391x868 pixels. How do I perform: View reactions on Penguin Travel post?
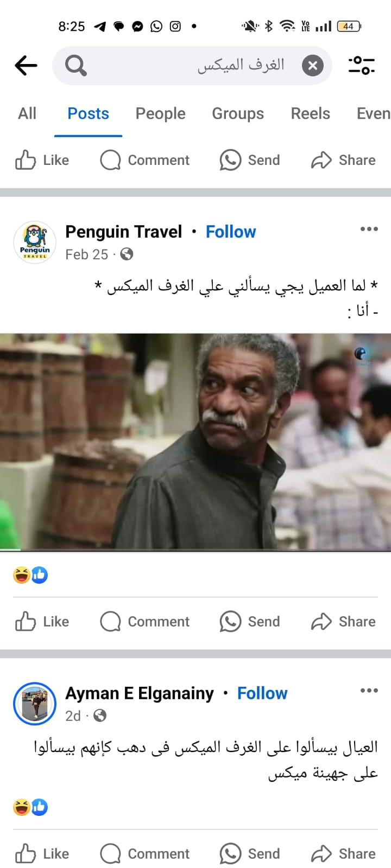click(x=30, y=575)
